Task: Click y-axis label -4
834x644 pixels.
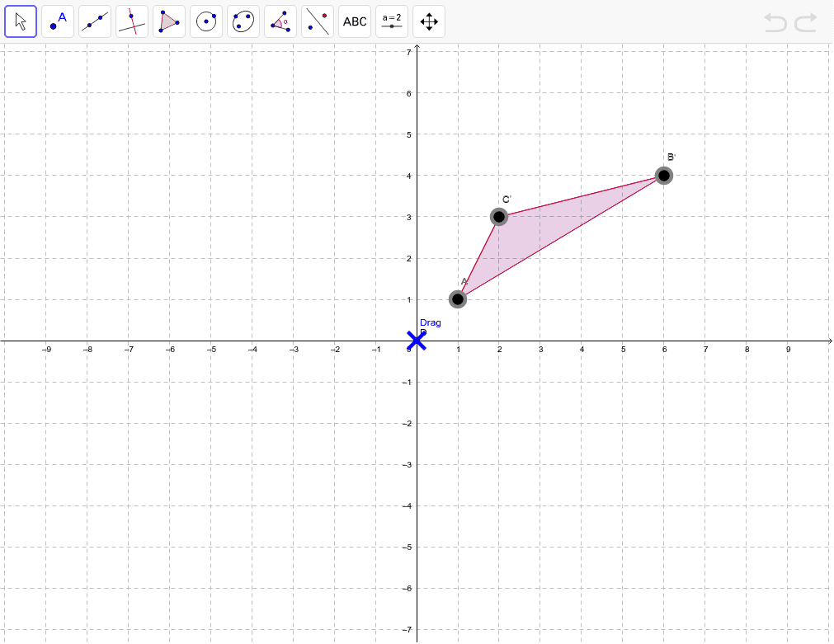Action: (x=407, y=506)
